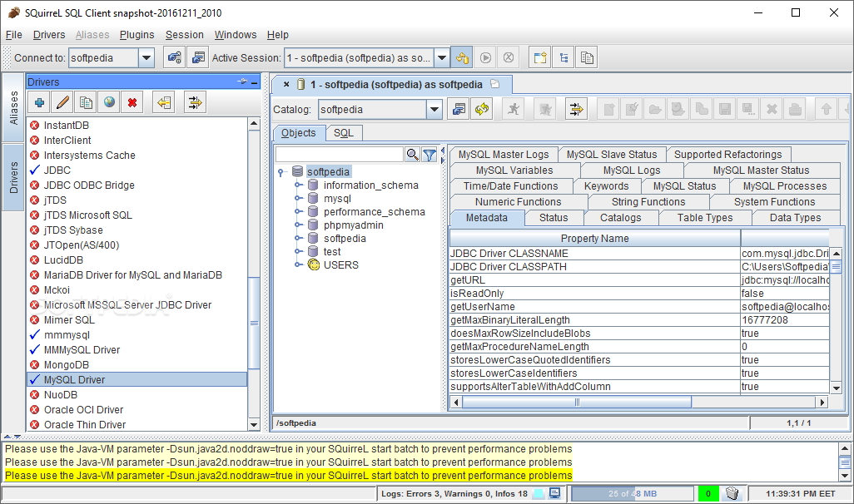Minimize the Drivers panel with dash button

[255, 82]
